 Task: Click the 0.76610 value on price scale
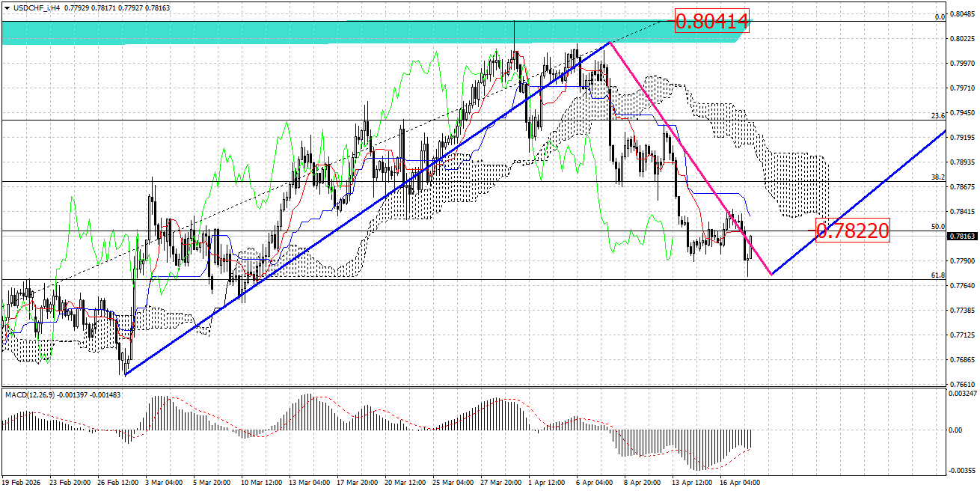[961, 384]
